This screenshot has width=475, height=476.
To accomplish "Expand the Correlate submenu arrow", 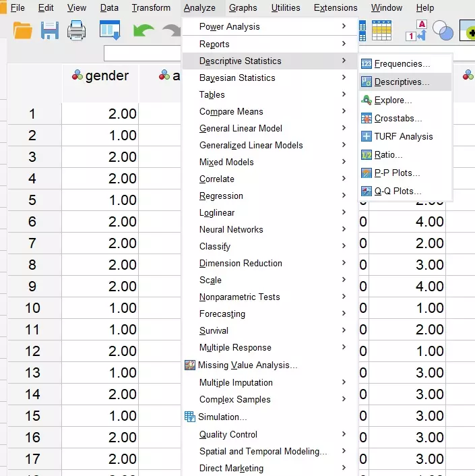I will [344, 179].
